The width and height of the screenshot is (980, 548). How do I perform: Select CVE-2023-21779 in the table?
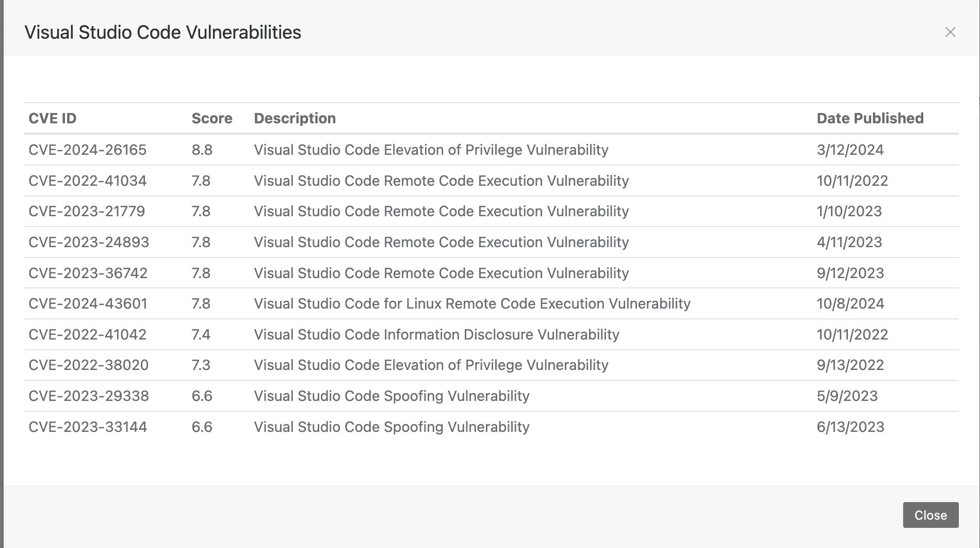pos(87,211)
